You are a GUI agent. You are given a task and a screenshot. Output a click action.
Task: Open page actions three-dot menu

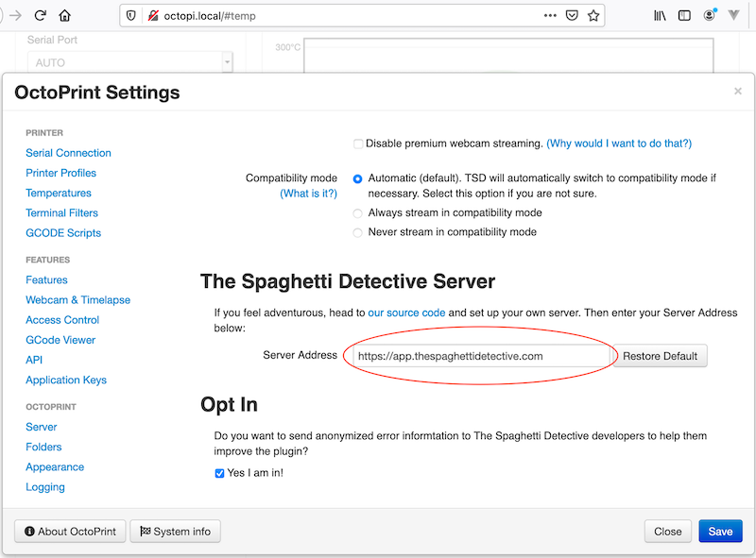(550, 15)
